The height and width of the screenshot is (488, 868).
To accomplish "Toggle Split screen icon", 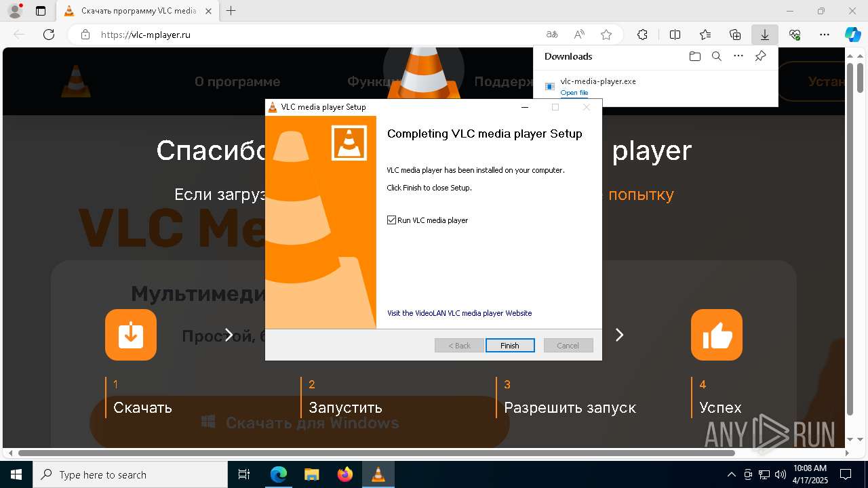I will (675, 35).
